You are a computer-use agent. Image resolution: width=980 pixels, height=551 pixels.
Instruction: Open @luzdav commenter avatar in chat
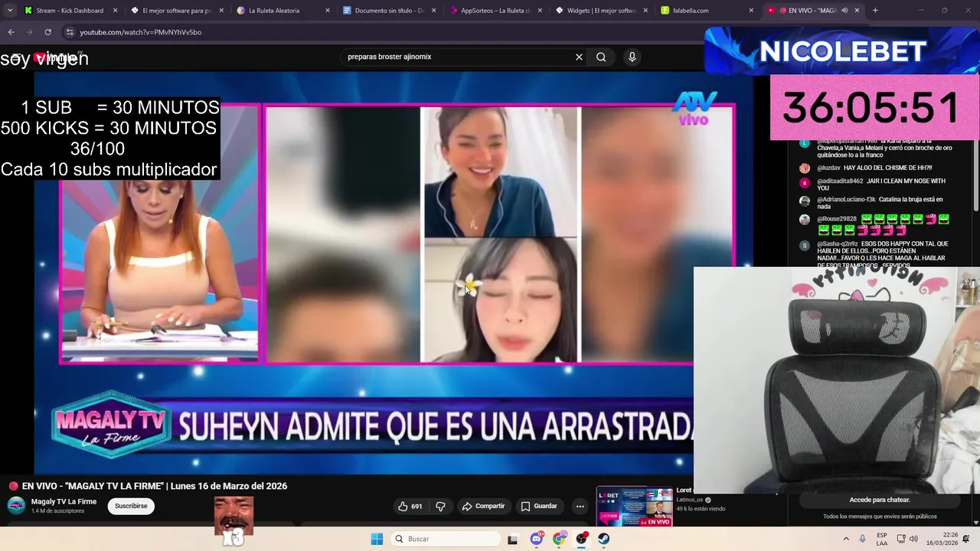[804, 168]
